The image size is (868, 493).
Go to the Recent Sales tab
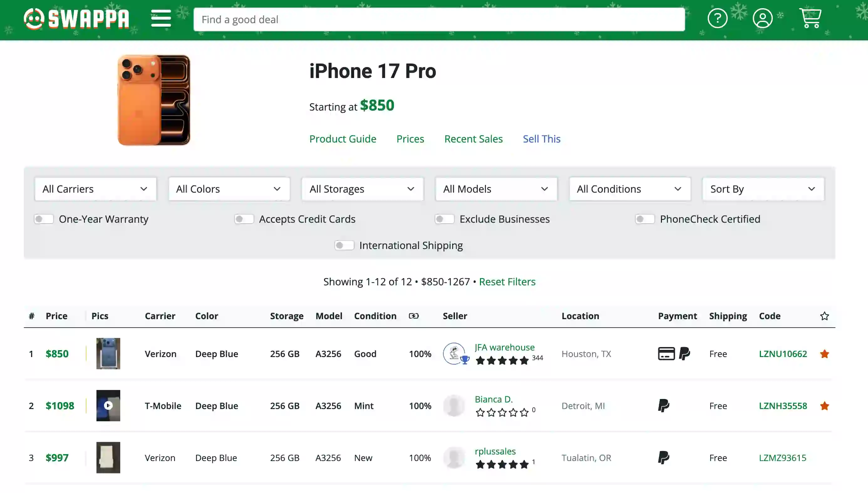[473, 139]
